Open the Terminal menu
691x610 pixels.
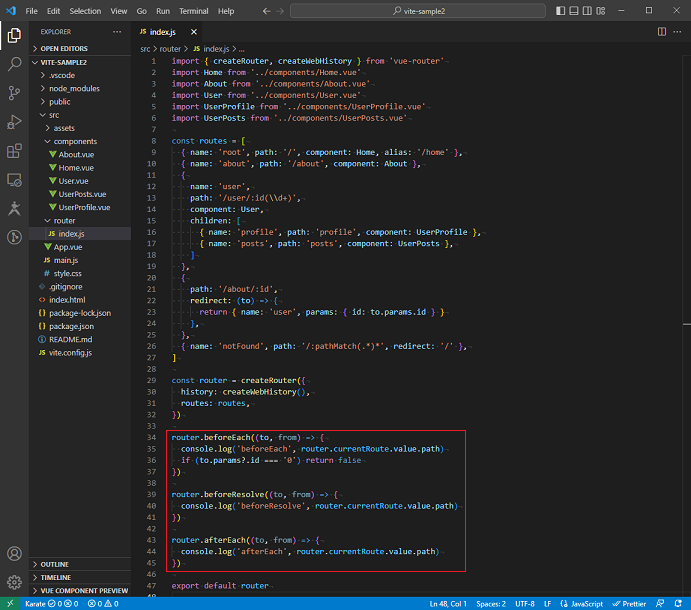click(193, 11)
